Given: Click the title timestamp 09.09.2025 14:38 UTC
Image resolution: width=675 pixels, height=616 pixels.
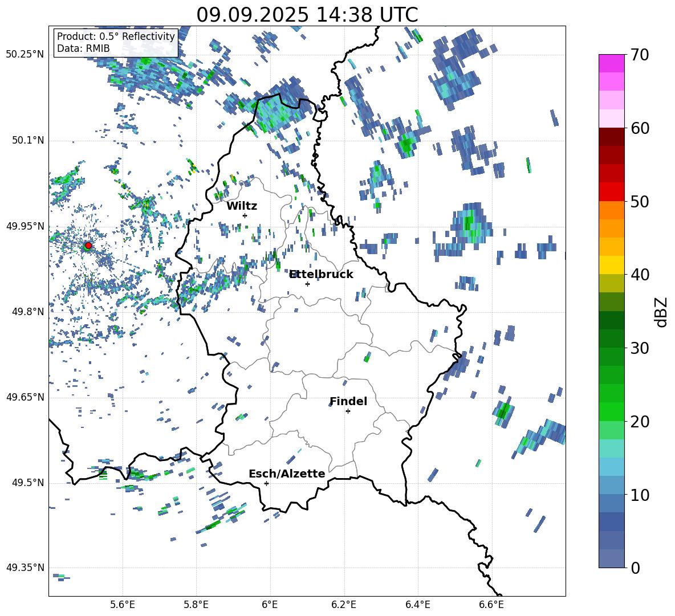Looking at the screenshot, I should pyautogui.click(x=307, y=15).
